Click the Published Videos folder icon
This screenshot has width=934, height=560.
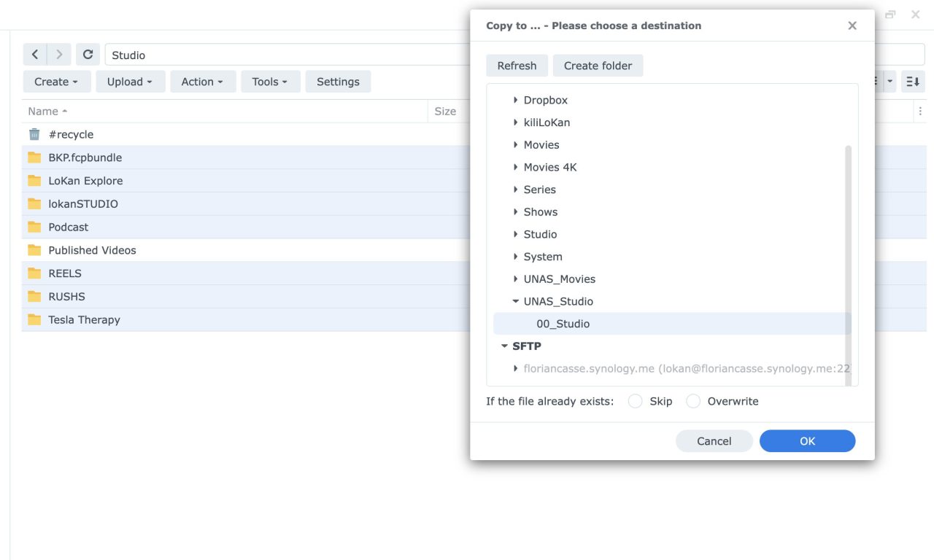(x=34, y=250)
